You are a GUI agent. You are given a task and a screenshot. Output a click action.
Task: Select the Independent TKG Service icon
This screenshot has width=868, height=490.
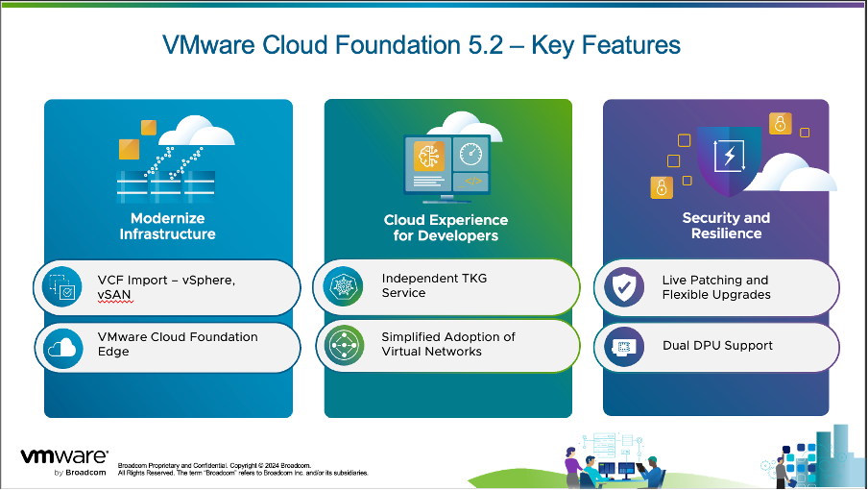coord(343,286)
